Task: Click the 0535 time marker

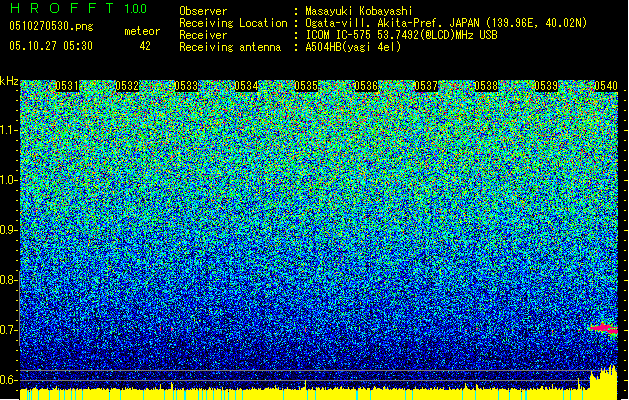Action: pyautogui.click(x=306, y=86)
